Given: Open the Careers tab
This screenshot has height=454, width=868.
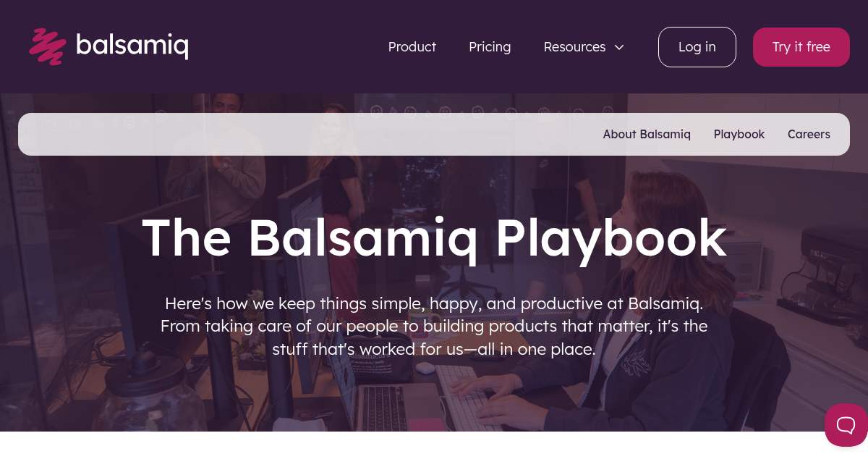Looking at the screenshot, I should tap(809, 134).
